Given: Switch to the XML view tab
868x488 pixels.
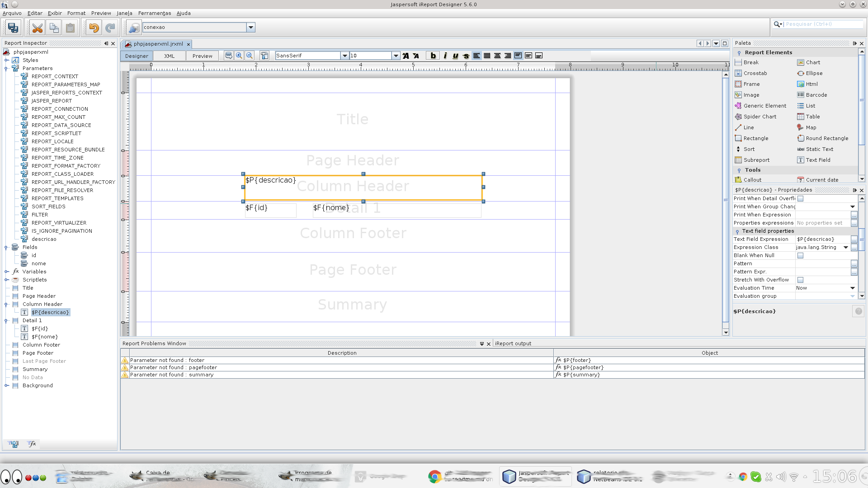Looking at the screenshot, I should pyautogui.click(x=169, y=56).
